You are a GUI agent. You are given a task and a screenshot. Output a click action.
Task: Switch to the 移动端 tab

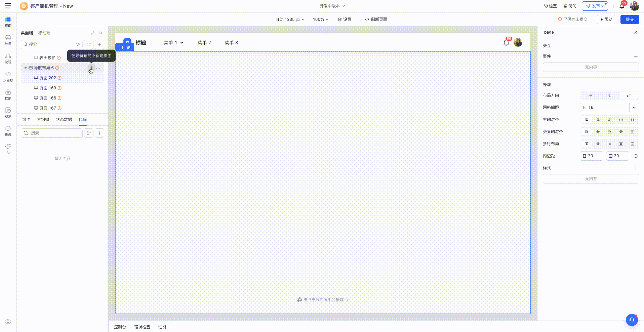pyautogui.click(x=44, y=33)
